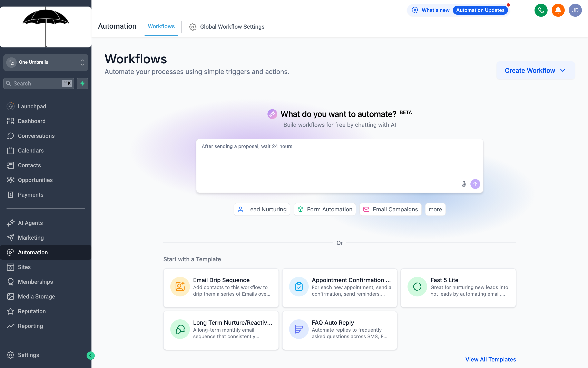Click the What's new announcement icon
588x368 pixels.
click(415, 10)
